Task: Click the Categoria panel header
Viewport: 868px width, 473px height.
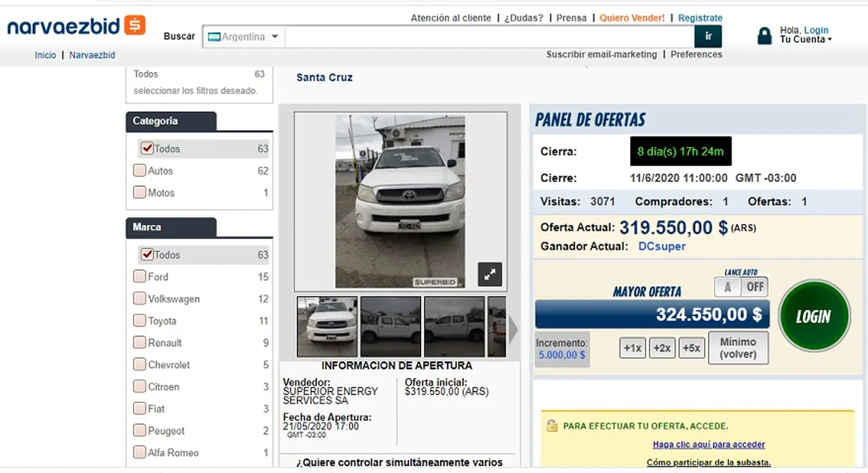Action: point(171,121)
